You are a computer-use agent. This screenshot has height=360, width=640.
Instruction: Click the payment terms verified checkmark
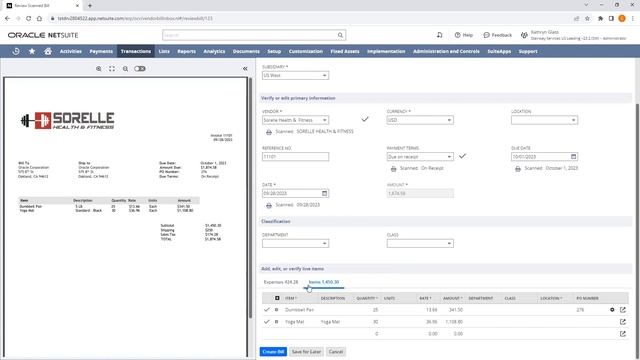462,156
